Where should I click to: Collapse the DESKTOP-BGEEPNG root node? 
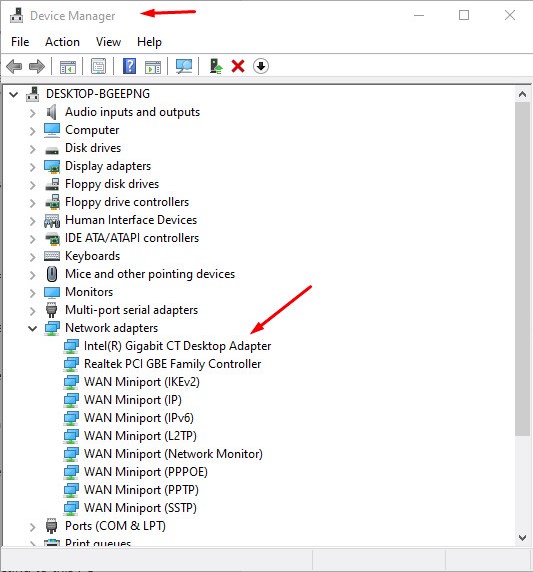pos(13,94)
